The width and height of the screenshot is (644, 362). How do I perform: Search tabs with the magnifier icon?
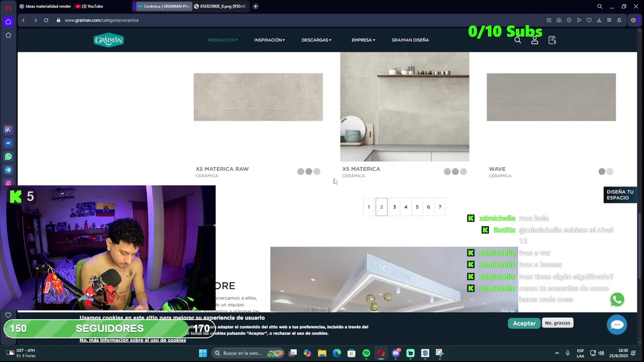600,7
